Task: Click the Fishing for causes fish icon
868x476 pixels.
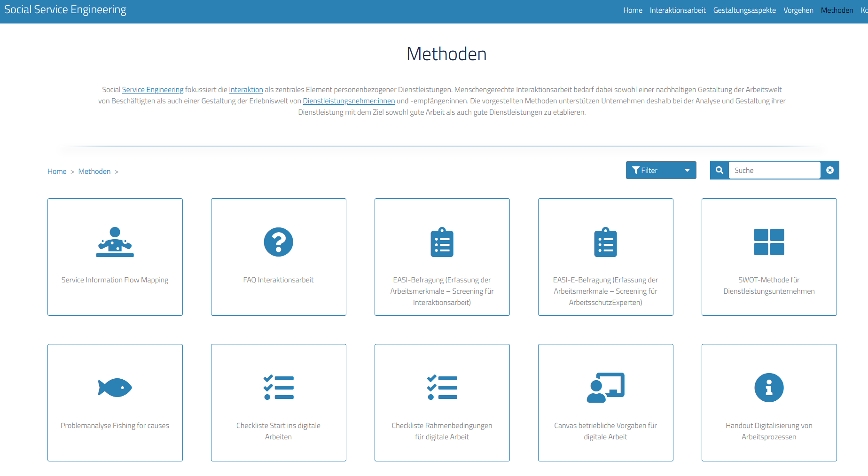Action: click(x=115, y=388)
